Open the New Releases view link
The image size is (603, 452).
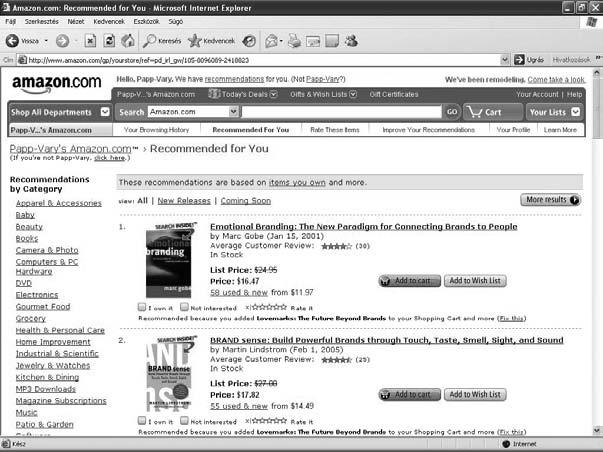(x=184, y=201)
